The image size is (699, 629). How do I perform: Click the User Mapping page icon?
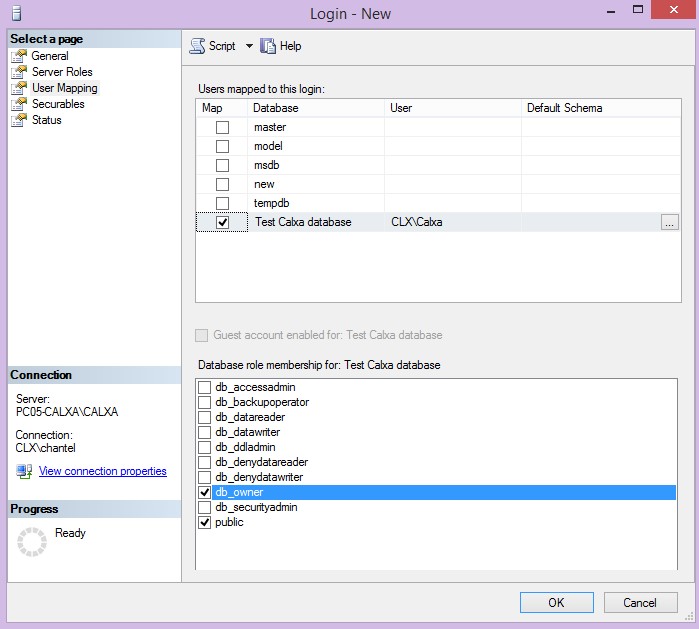(19, 88)
